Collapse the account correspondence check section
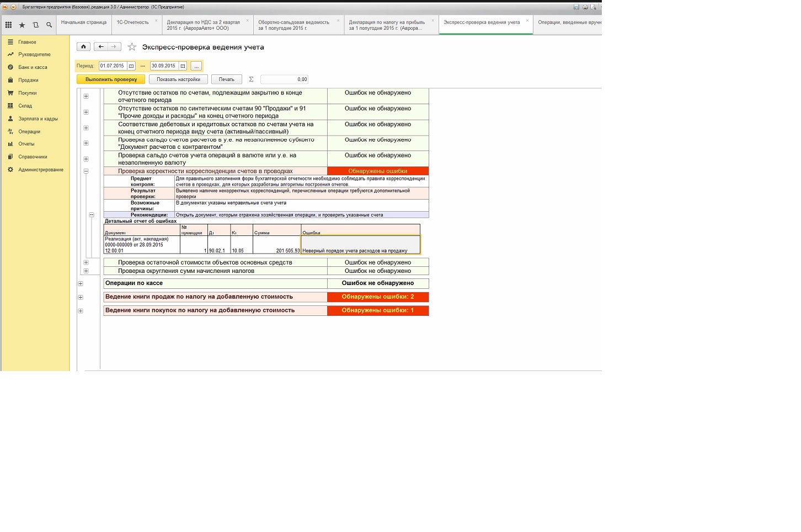This screenshot has width=801, height=532. click(86, 171)
